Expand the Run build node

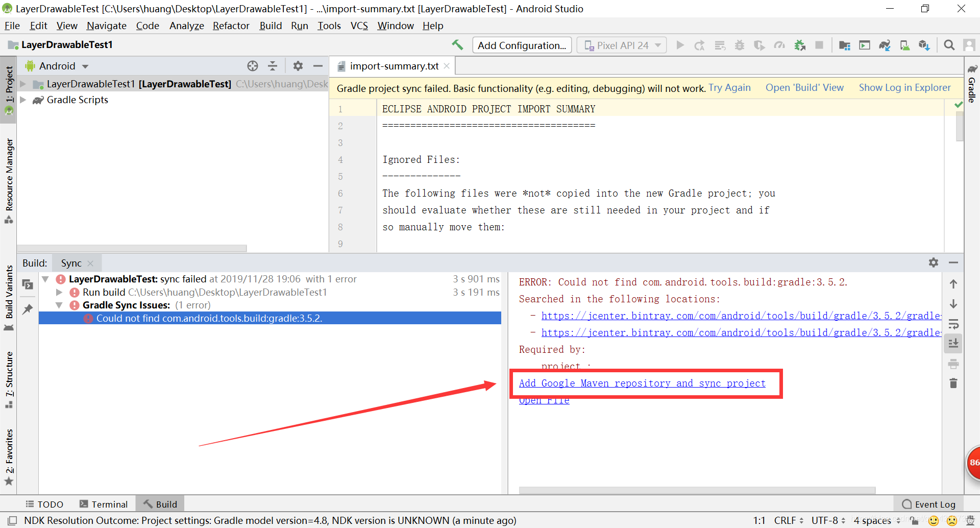(59, 292)
